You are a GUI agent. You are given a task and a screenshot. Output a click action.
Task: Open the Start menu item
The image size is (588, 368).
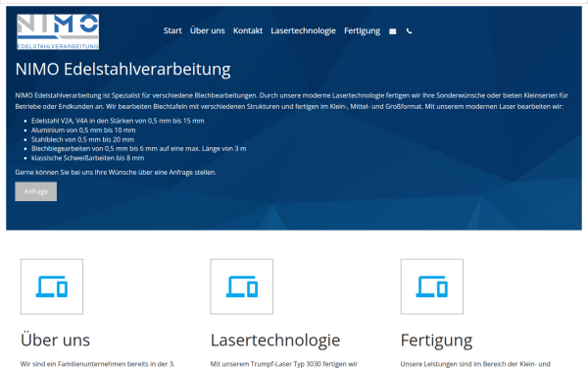(172, 30)
